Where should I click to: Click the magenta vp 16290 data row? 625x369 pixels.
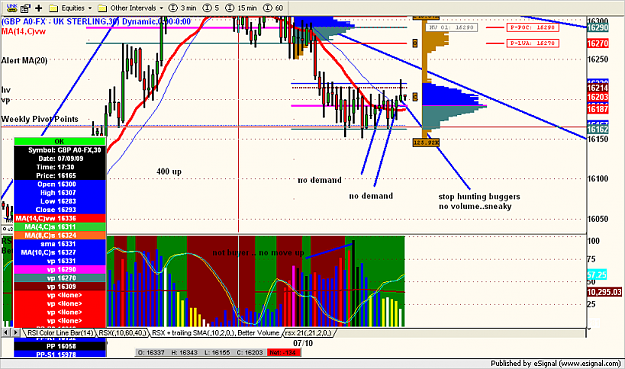[60, 269]
